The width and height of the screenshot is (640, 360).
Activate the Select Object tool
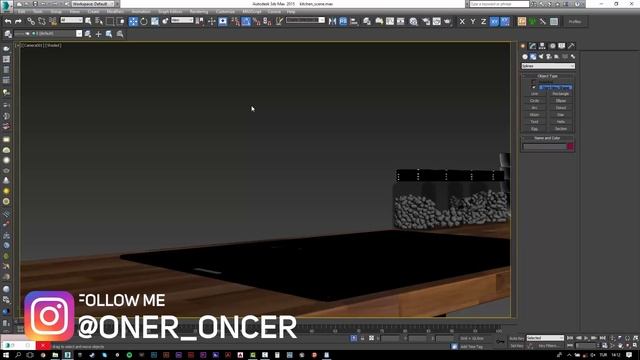point(88,21)
